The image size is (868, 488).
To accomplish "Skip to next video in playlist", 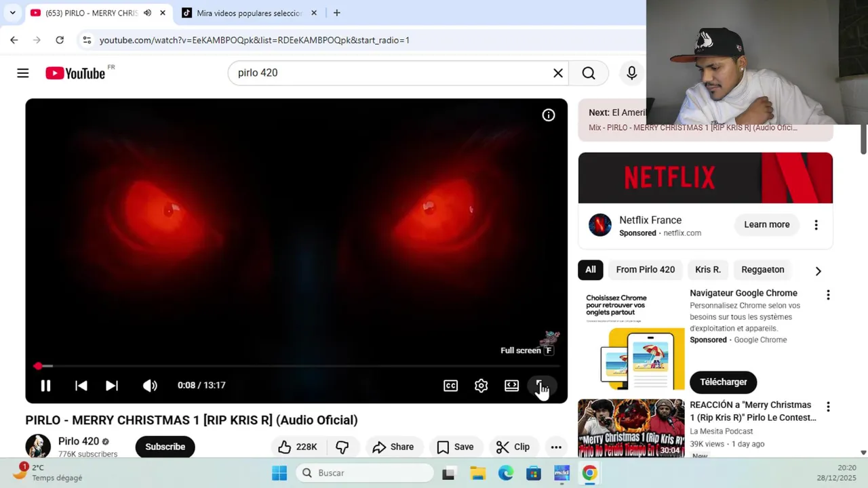I will pyautogui.click(x=112, y=386).
